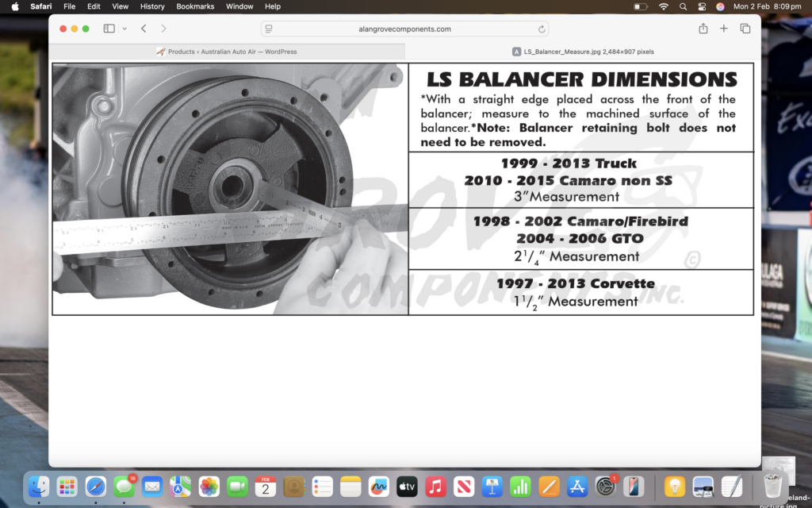This screenshot has width=812, height=508.
Task: Click the LS balancer dimensions image
Action: point(403,189)
